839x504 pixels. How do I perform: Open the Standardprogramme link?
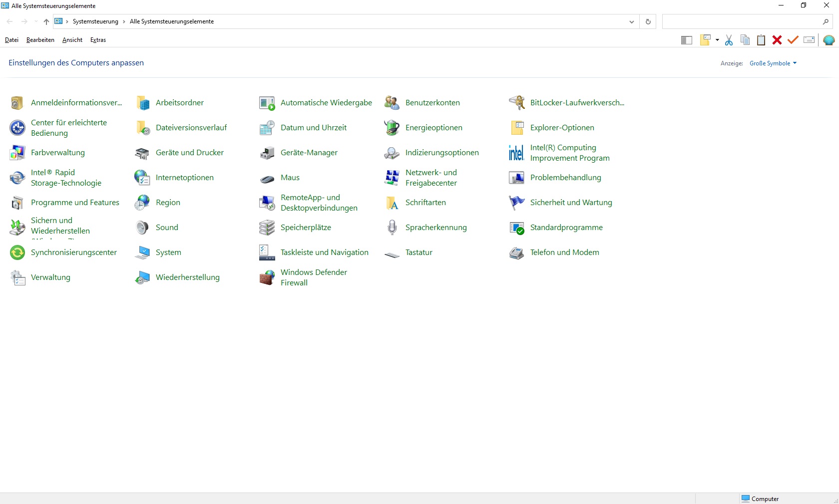(x=566, y=228)
